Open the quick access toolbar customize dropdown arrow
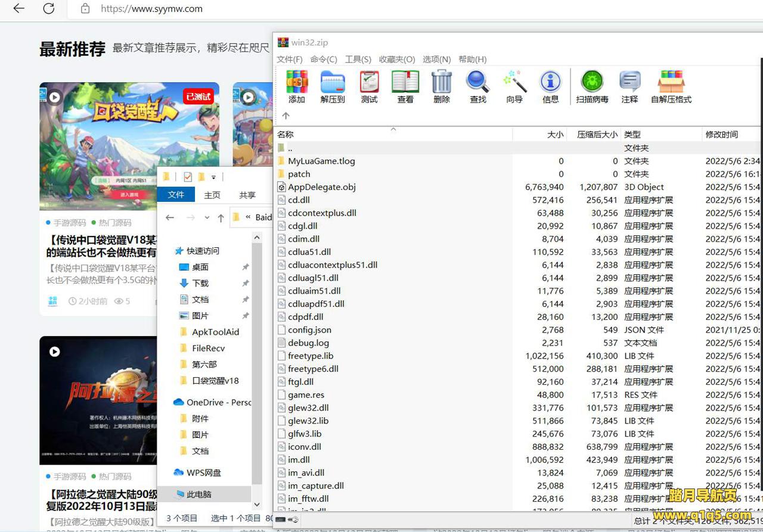The height and width of the screenshot is (532, 763). point(213,178)
